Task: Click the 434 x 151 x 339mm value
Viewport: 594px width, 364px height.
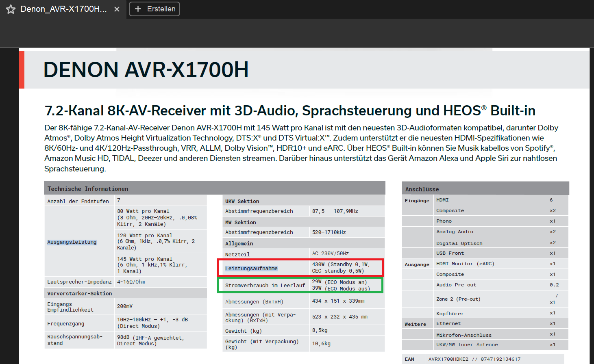Action: pyautogui.click(x=338, y=301)
